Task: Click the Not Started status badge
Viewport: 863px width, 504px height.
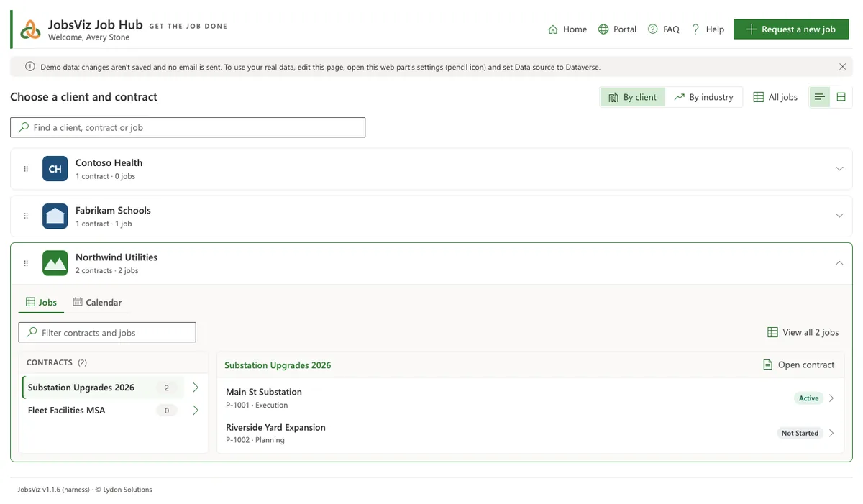Action: (800, 434)
